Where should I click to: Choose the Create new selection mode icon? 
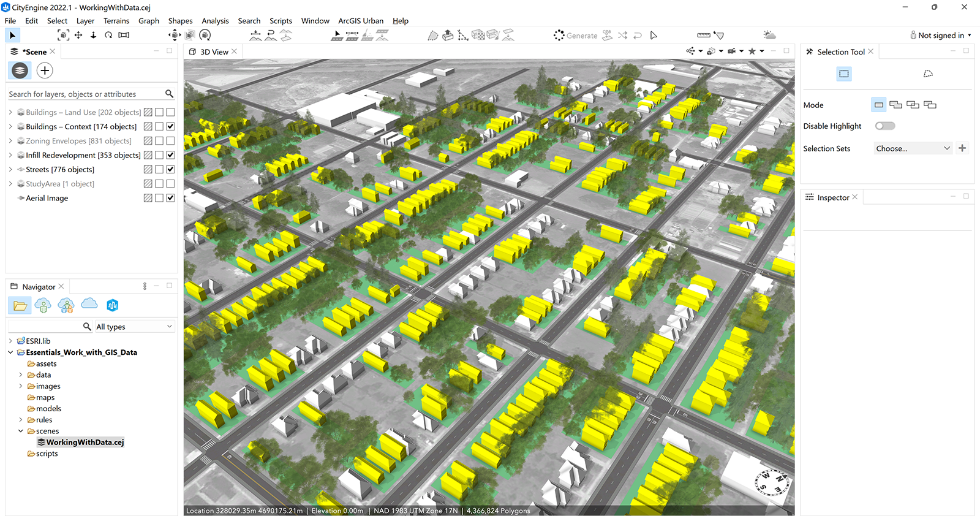(879, 105)
